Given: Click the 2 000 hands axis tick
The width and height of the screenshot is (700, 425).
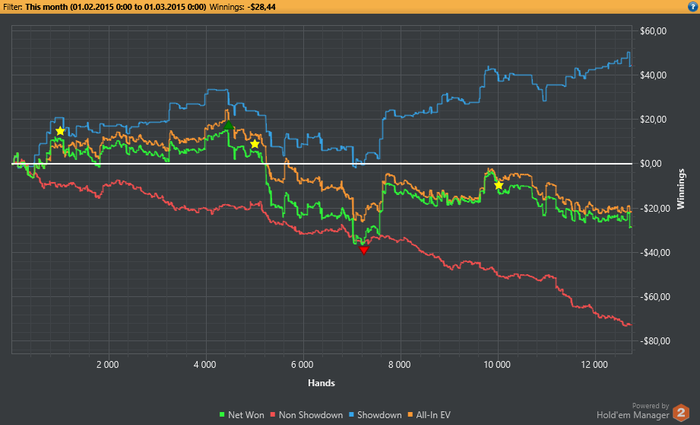Looking at the screenshot, I should coord(108,365).
